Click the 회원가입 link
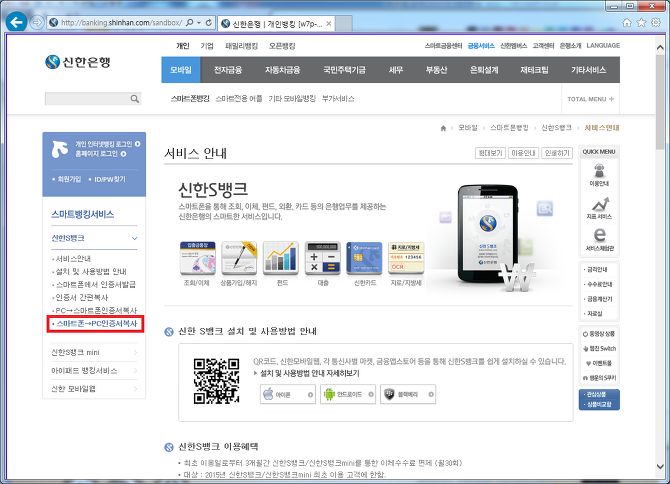 click(x=67, y=179)
